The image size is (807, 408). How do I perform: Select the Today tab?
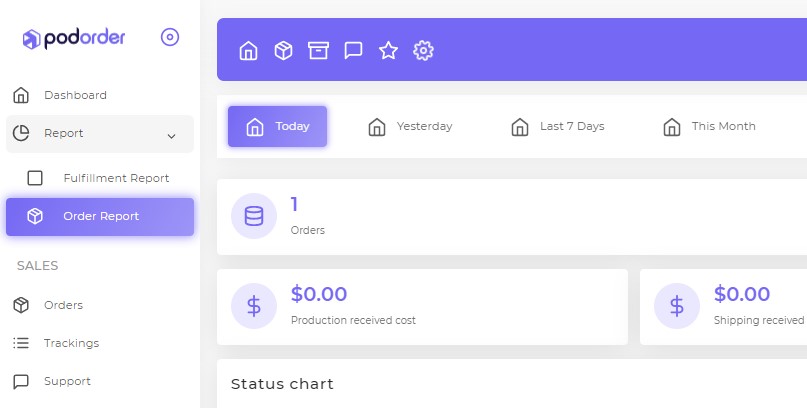(277, 127)
